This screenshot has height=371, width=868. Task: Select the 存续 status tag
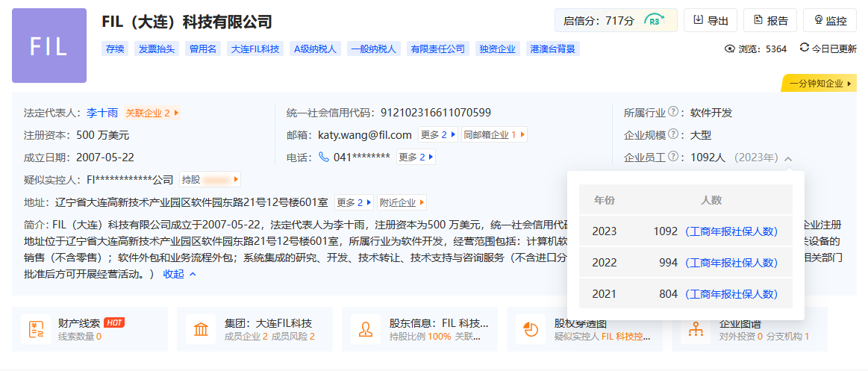(115, 49)
